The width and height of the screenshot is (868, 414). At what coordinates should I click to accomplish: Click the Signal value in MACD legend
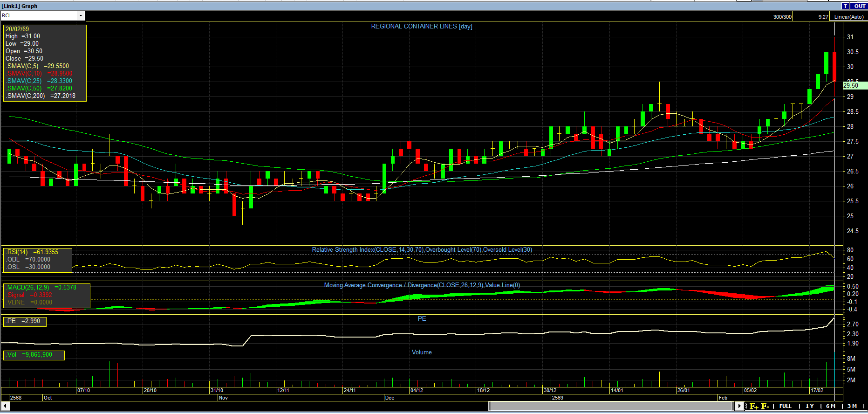coord(29,295)
